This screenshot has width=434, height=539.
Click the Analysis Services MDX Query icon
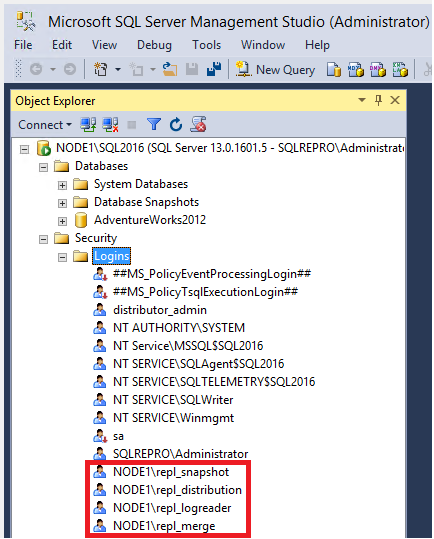coord(356,69)
